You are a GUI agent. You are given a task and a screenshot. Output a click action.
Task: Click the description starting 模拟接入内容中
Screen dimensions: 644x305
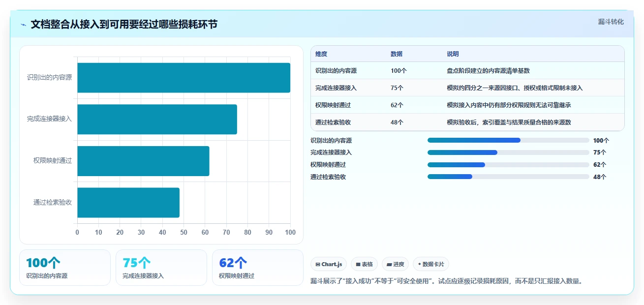coord(509,105)
